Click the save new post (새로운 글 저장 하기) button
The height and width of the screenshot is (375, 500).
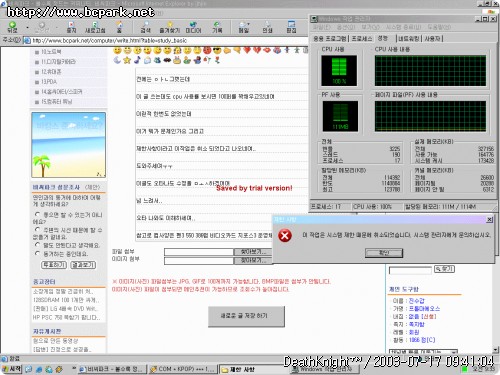coord(246,316)
